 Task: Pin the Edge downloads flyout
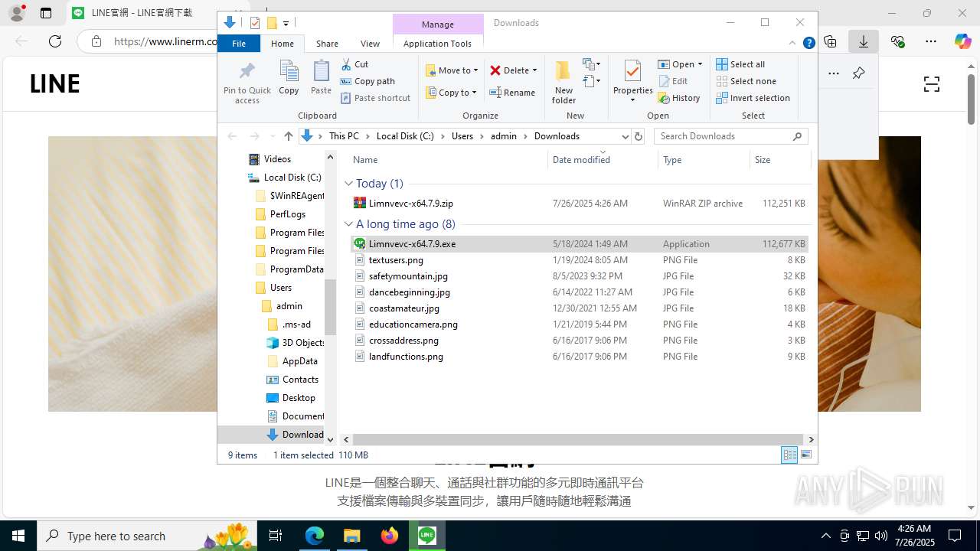[858, 73]
